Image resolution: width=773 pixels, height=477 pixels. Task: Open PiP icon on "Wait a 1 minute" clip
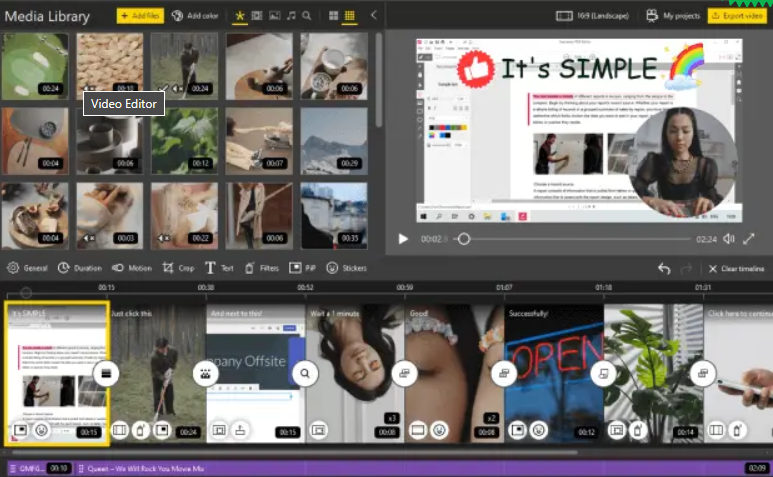pos(319,430)
